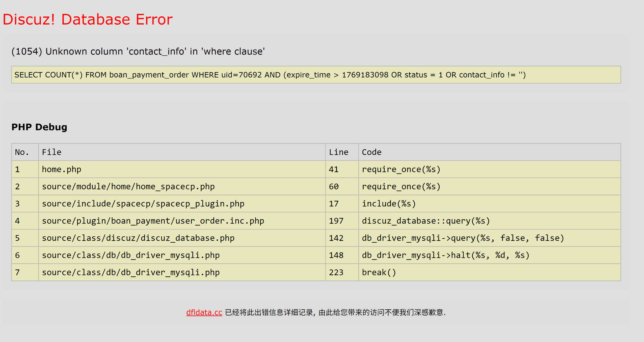Click the user_order.inc.php file path

tap(153, 221)
